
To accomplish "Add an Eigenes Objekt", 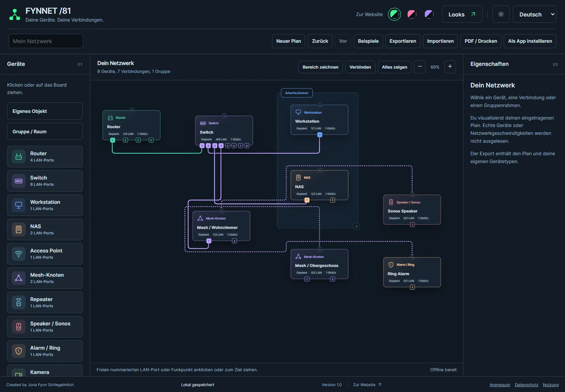I will click(x=45, y=111).
